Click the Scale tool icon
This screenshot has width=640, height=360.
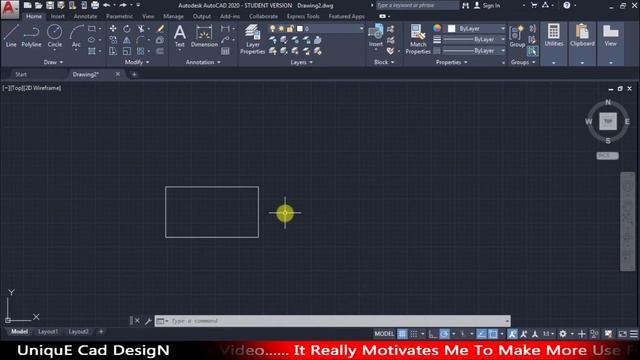coord(127,51)
